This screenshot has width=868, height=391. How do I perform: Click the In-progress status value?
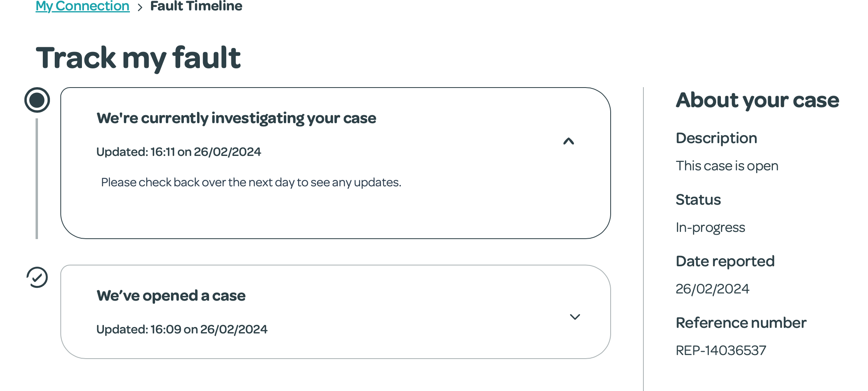(x=710, y=227)
